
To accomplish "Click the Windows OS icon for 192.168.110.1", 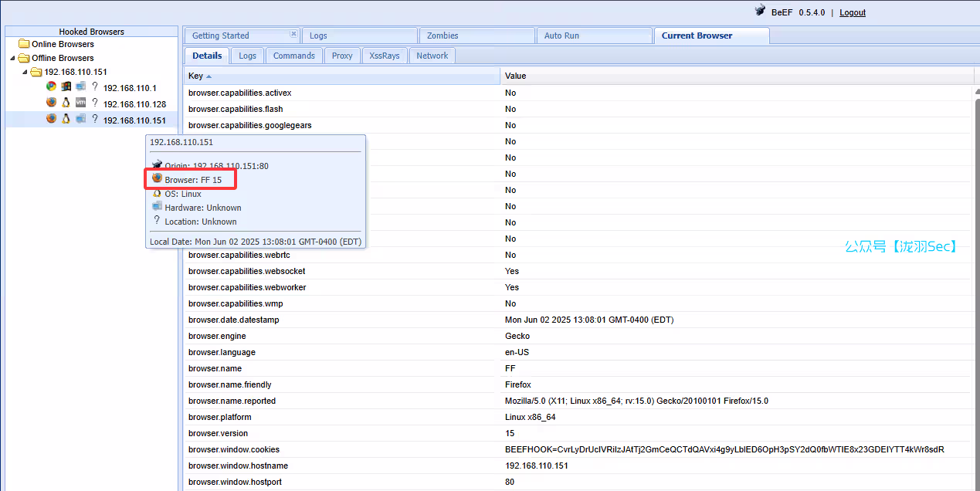I will [x=66, y=86].
